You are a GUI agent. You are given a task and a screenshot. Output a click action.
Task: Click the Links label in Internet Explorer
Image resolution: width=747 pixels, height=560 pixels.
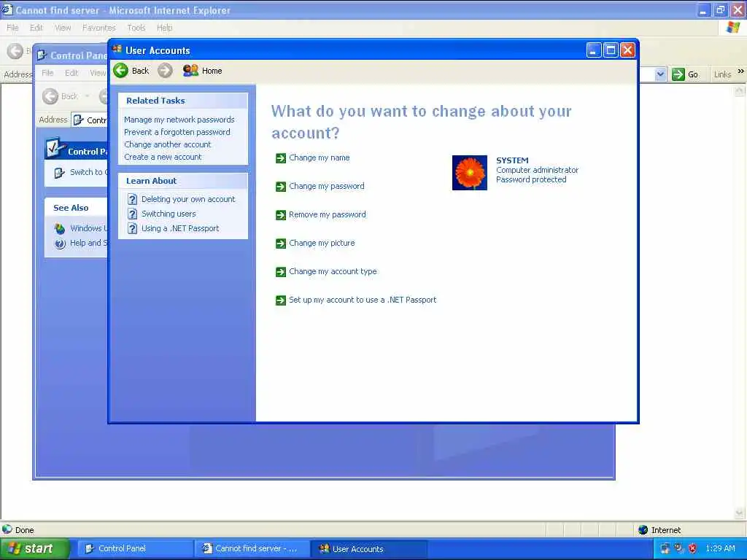pyautogui.click(x=722, y=74)
